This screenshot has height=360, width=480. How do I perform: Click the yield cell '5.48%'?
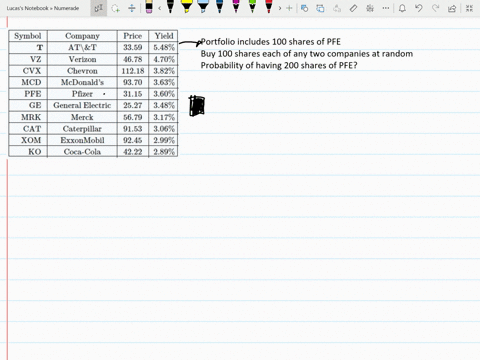pyautogui.click(x=163, y=48)
